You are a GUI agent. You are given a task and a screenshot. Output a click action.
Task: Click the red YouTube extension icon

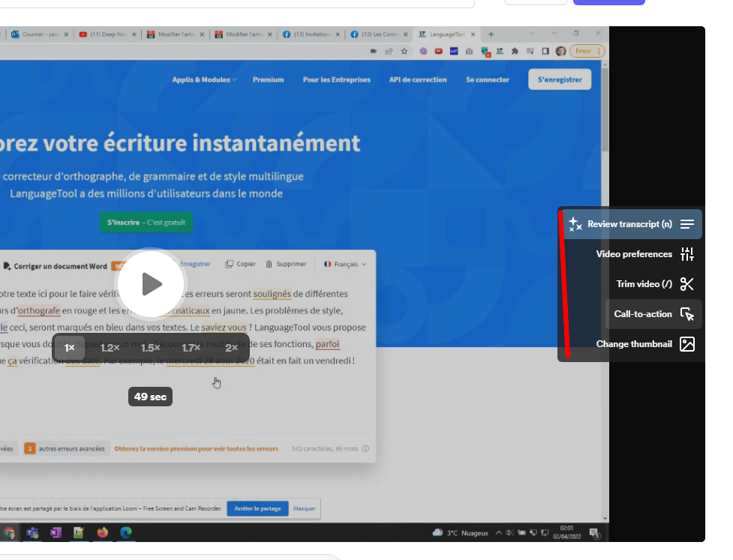pos(438,51)
